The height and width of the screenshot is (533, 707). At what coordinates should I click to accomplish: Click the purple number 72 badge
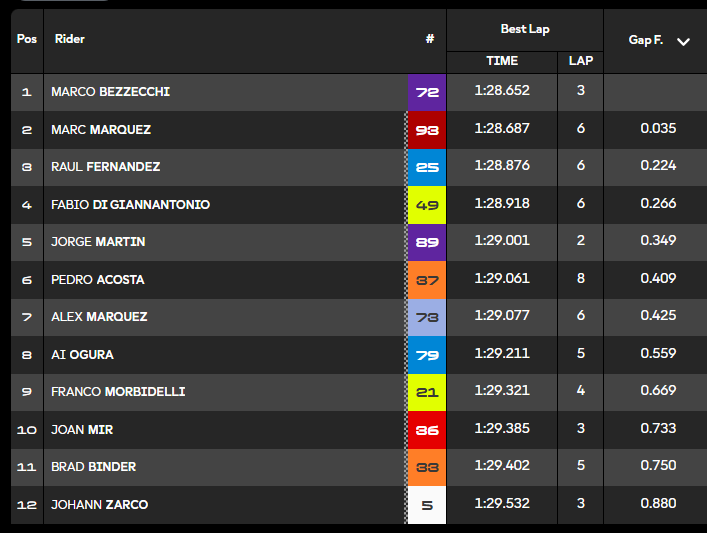coord(427,92)
